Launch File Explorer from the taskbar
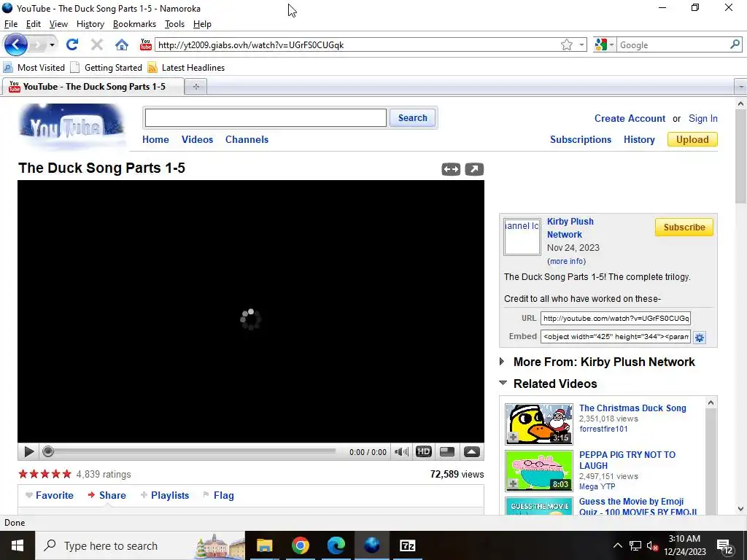The height and width of the screenshot is (560, 747). tap(264, 545)
